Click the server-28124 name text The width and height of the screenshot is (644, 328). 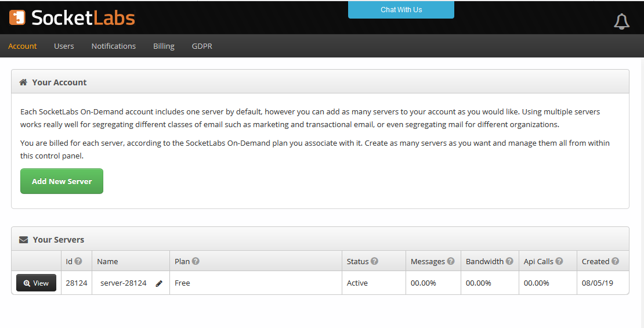pyautogui.click(x=123, y=283)
